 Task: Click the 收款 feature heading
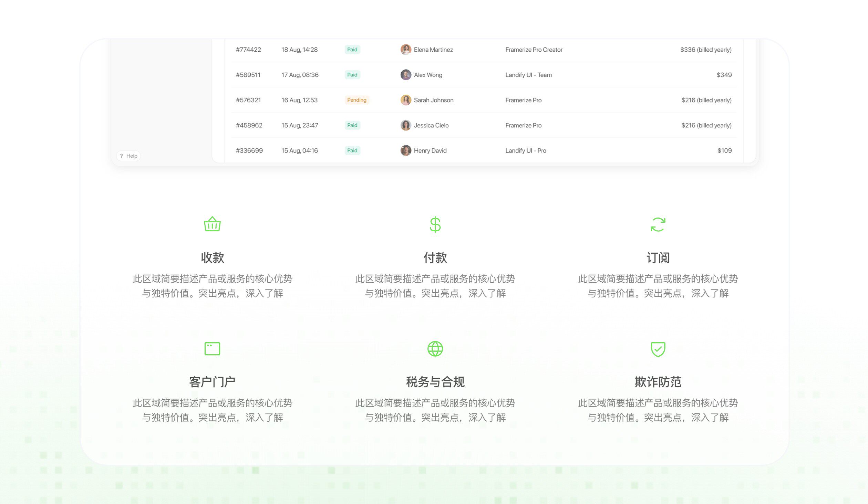(x=212, y=258)
